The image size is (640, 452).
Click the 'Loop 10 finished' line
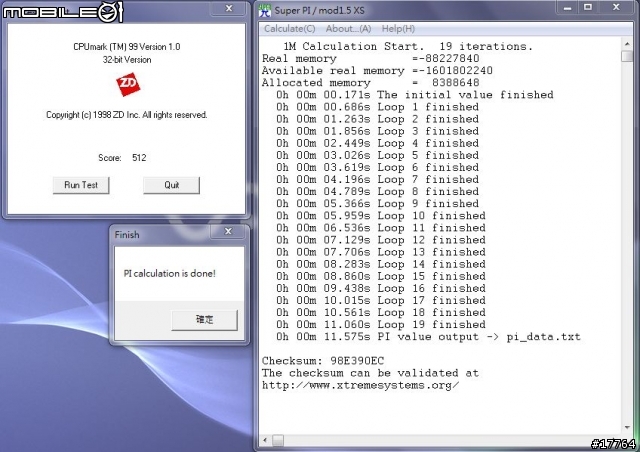pyautogui.click(x=381, y=216)
